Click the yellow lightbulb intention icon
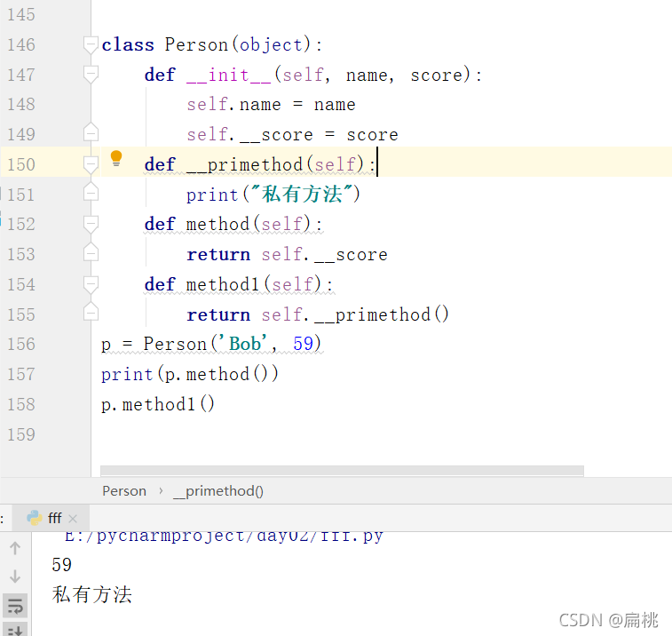This screenshot has width=672, height=636. (x=116, y=159)
